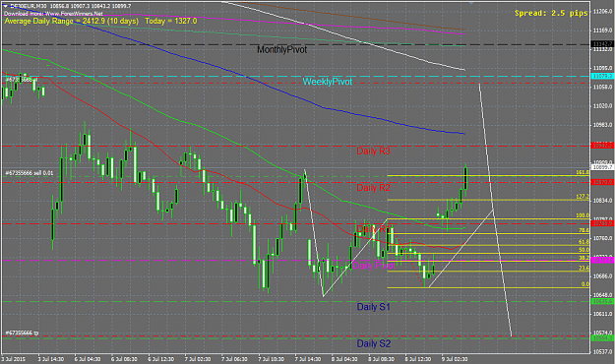
Task: Click the Fibonacci 78.6 level label
Action: [x=584, y=230]
